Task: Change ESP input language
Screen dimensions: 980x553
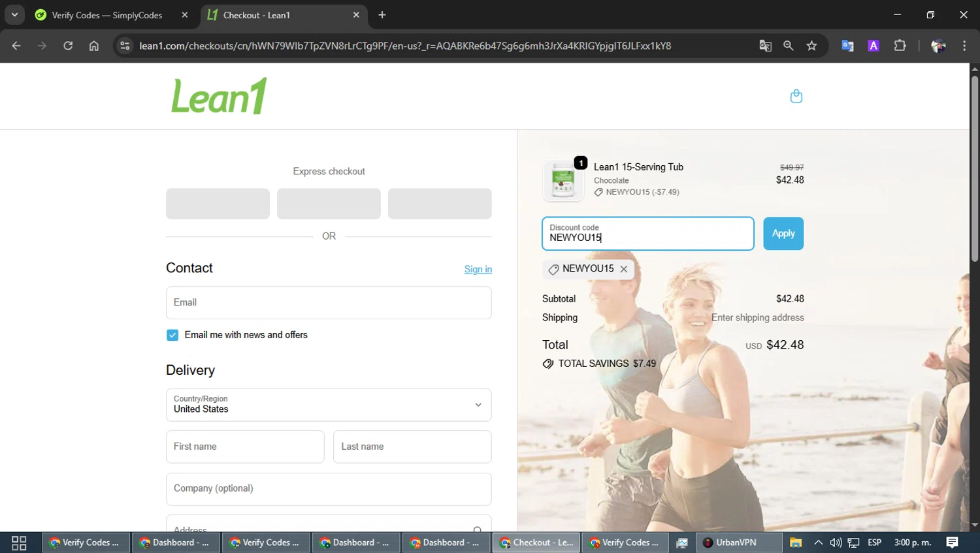Action: pyautogui.click(x=874, y=543)
